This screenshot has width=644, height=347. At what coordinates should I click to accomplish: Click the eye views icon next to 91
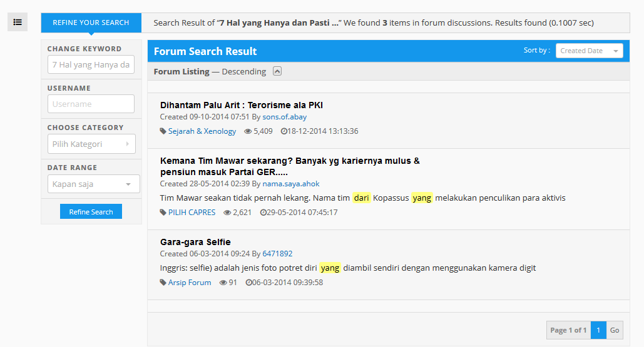223,283
